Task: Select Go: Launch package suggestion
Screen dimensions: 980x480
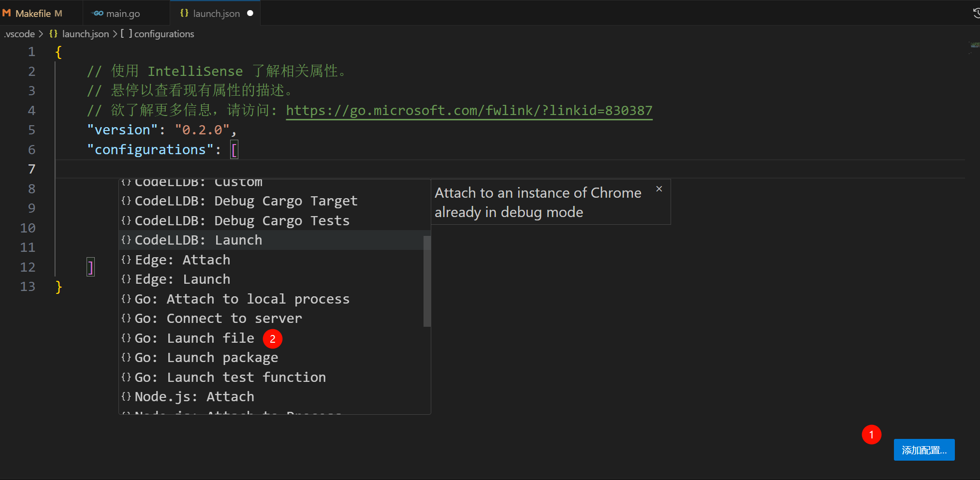Action: click(206, 358)
